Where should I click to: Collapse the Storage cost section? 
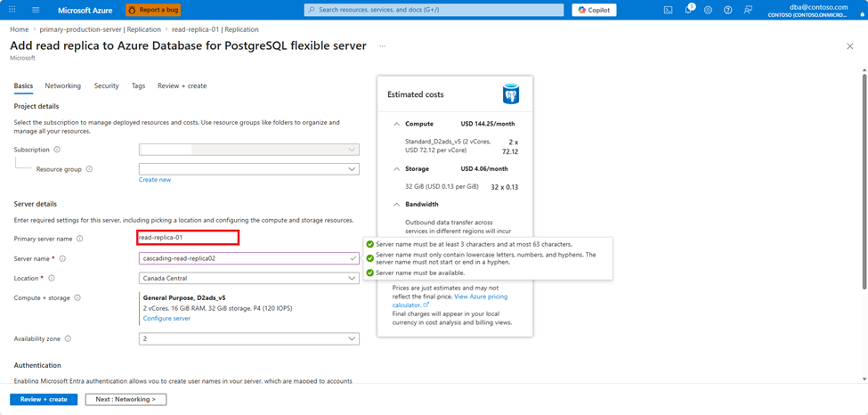[x=396, y=169]
